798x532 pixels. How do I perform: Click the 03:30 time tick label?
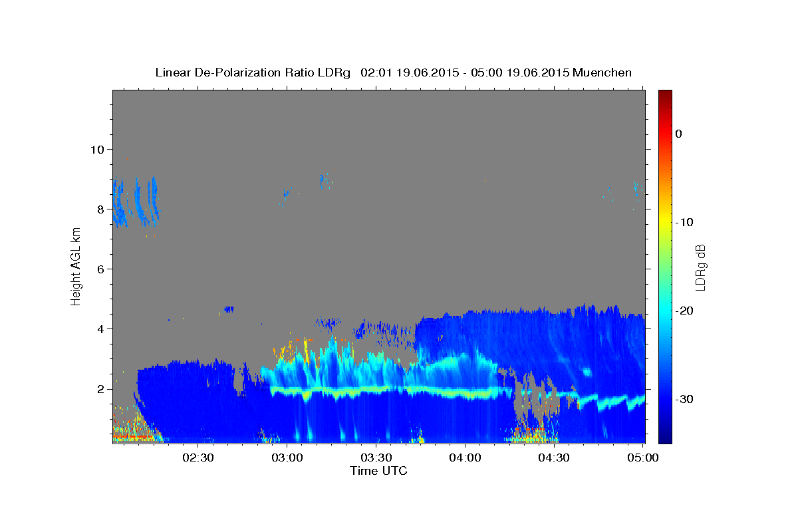pos(376,458)
